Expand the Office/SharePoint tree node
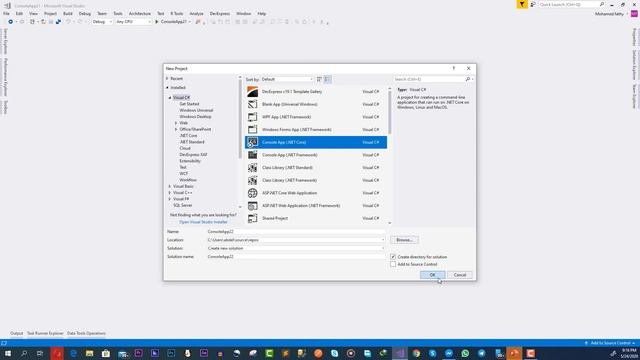Image resolution: width=640 pixels, height=360 pixels. [x=176, y=129]
